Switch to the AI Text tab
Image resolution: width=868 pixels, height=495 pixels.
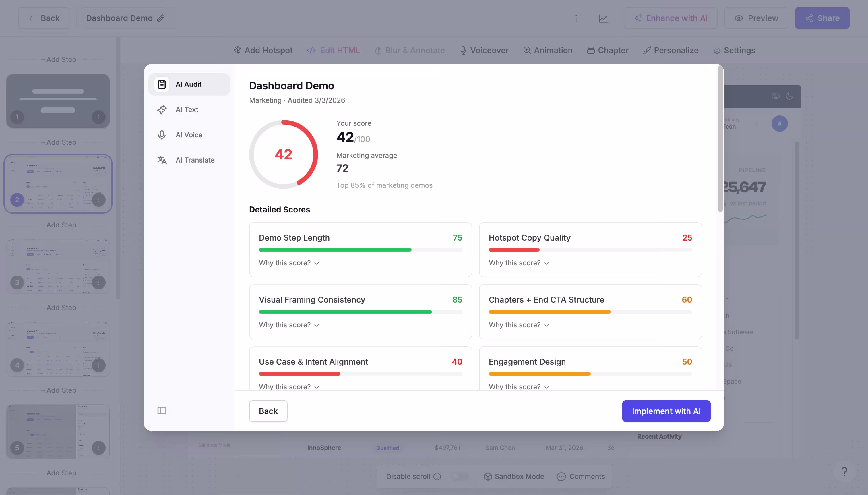187,109
